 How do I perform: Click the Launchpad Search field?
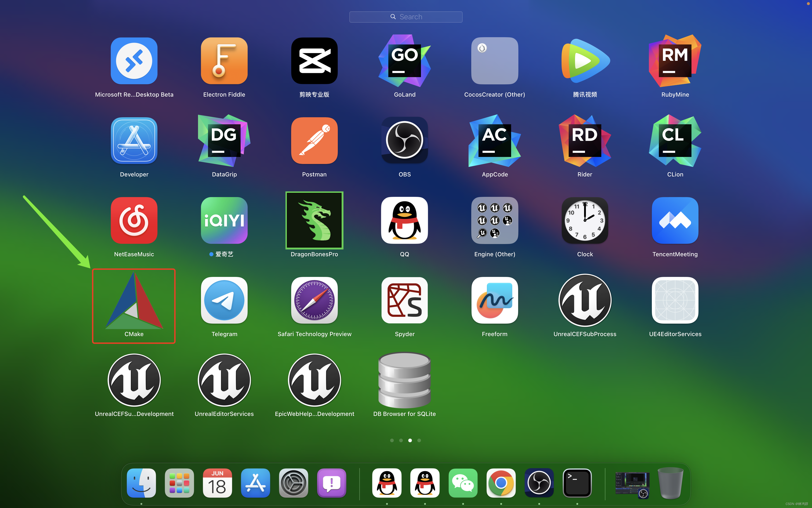coord(406,17)
